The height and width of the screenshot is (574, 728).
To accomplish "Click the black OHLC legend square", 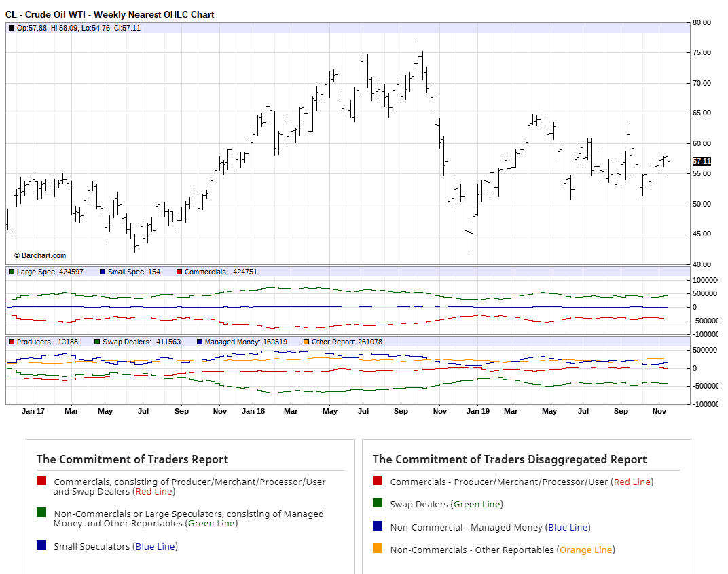I will [10, 28].
